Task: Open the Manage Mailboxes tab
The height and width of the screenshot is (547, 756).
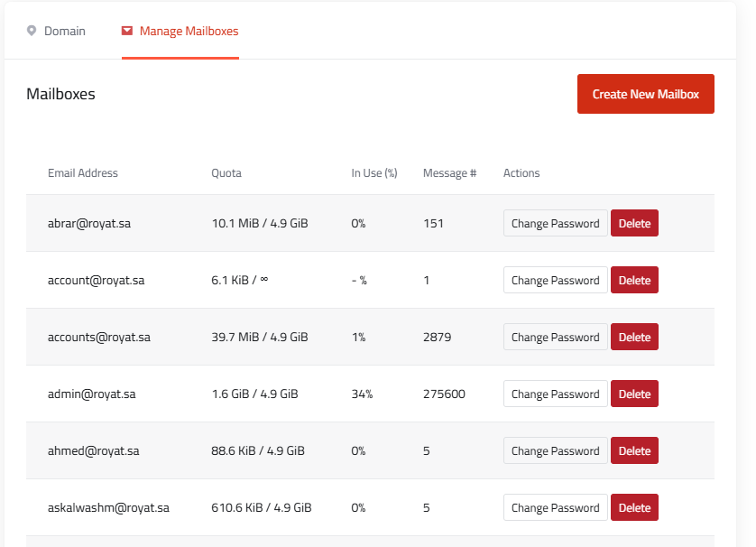Action: click(x=189, y=31)
